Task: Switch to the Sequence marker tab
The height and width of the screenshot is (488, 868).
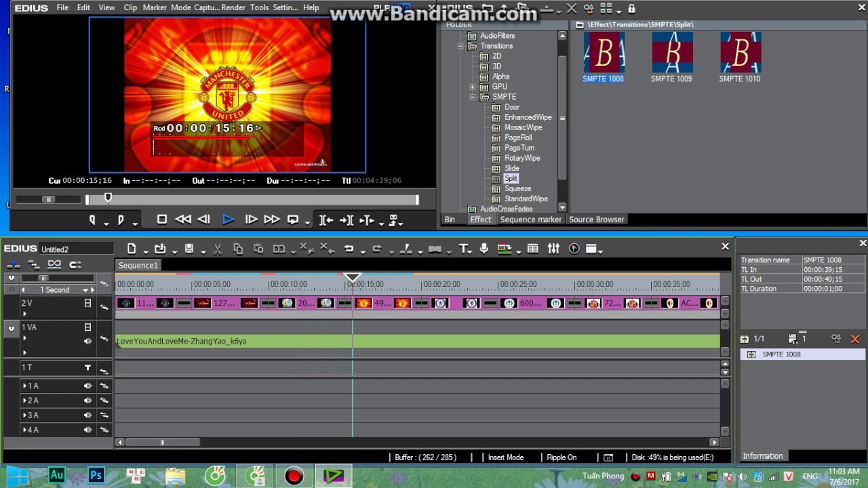Action: click(531, 220)
